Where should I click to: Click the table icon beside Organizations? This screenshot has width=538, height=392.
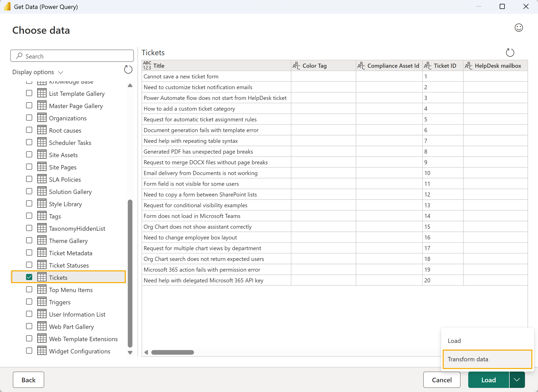pyautogui.click(x=42, y=118)
